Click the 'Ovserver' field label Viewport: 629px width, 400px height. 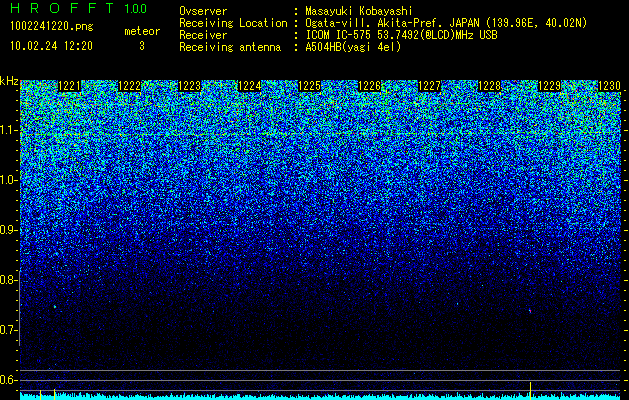click(x=203, y=11)
